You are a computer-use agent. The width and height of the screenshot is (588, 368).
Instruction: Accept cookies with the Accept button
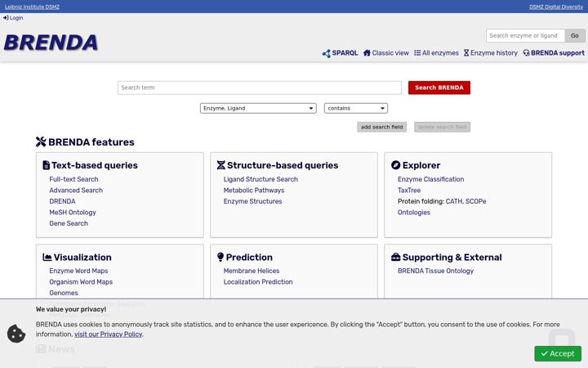(558, 354)
